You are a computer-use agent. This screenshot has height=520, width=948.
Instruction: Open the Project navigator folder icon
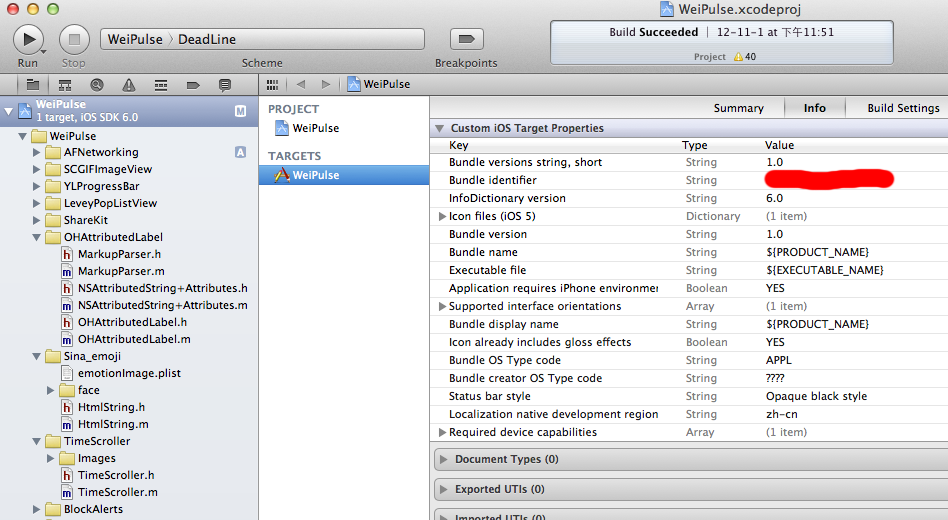tap(33, 85)
